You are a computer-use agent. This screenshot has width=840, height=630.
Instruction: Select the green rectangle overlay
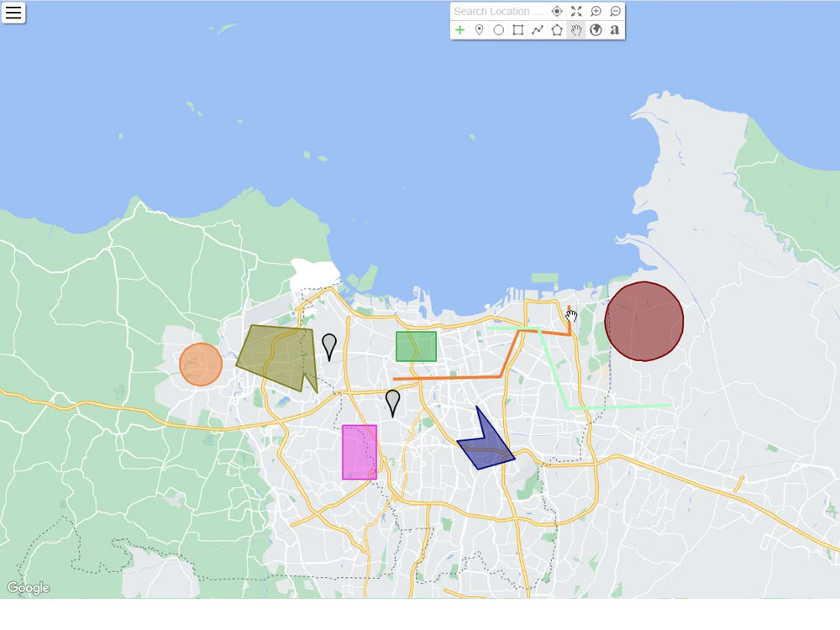pos(417,347)
